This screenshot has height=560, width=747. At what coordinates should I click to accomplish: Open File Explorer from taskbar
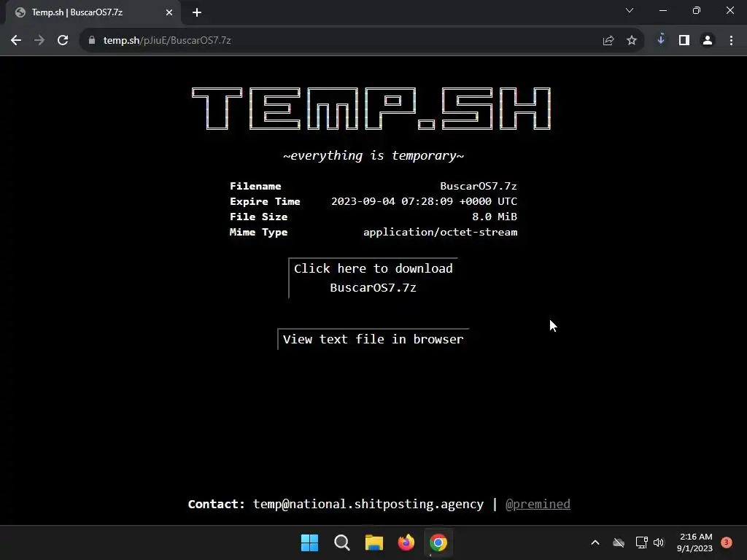point(374,542)
